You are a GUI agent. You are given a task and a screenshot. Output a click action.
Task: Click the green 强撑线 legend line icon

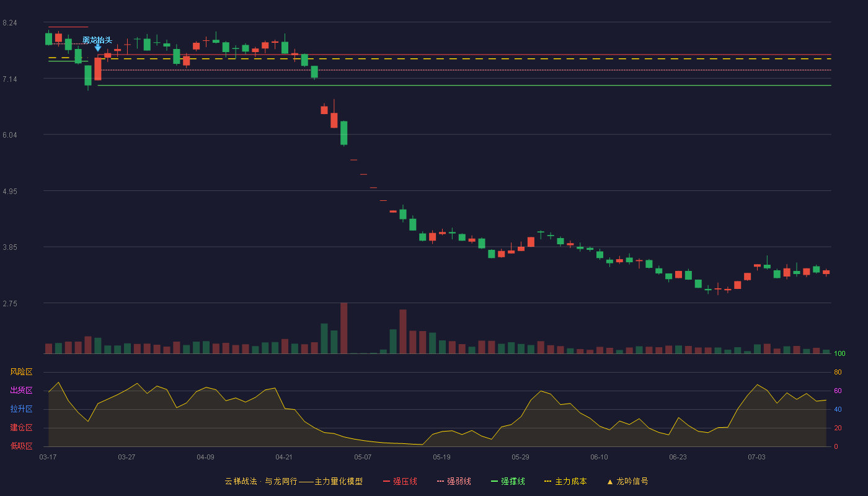[x=495, y=481]
